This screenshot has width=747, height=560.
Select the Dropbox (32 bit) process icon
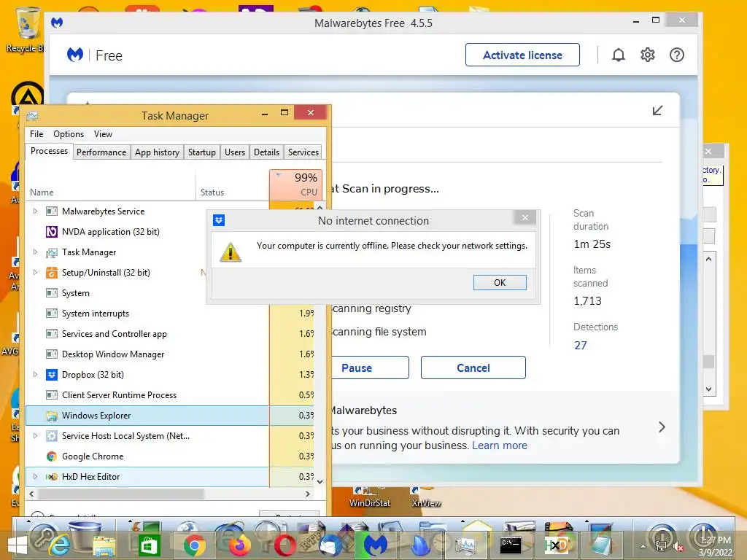click(52, 375)
